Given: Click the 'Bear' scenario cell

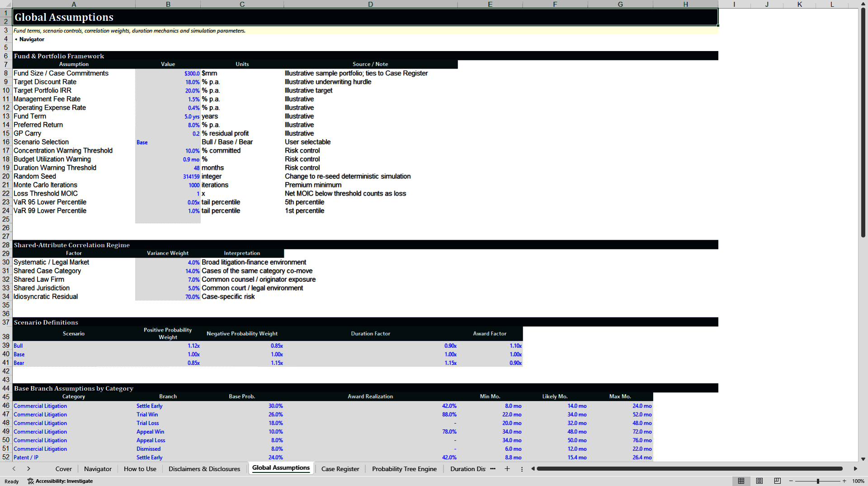Looking at the screenshot, I should (x=74, y=363).
